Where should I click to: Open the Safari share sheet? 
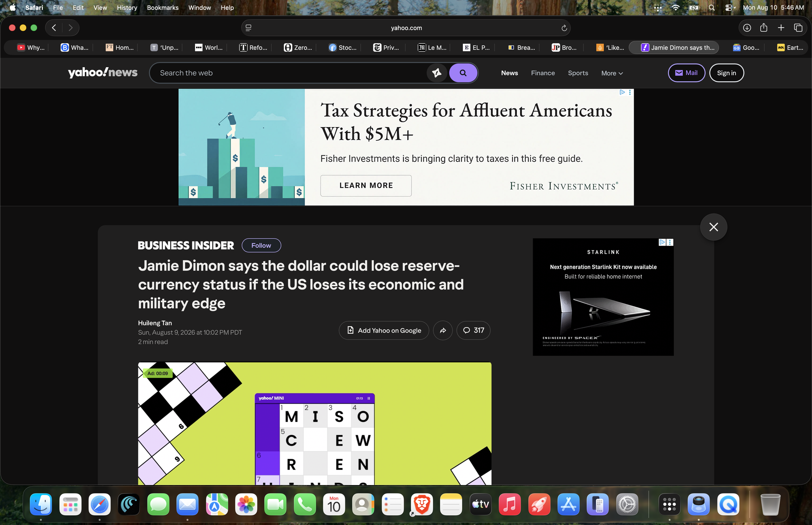point(764,28)
